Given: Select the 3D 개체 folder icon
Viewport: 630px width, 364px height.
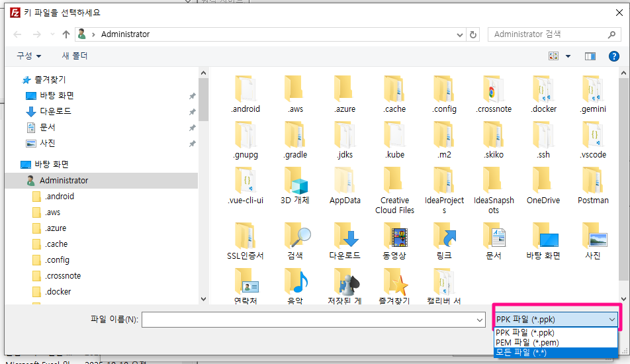Looking at the screenshot, I should [296, 181].
